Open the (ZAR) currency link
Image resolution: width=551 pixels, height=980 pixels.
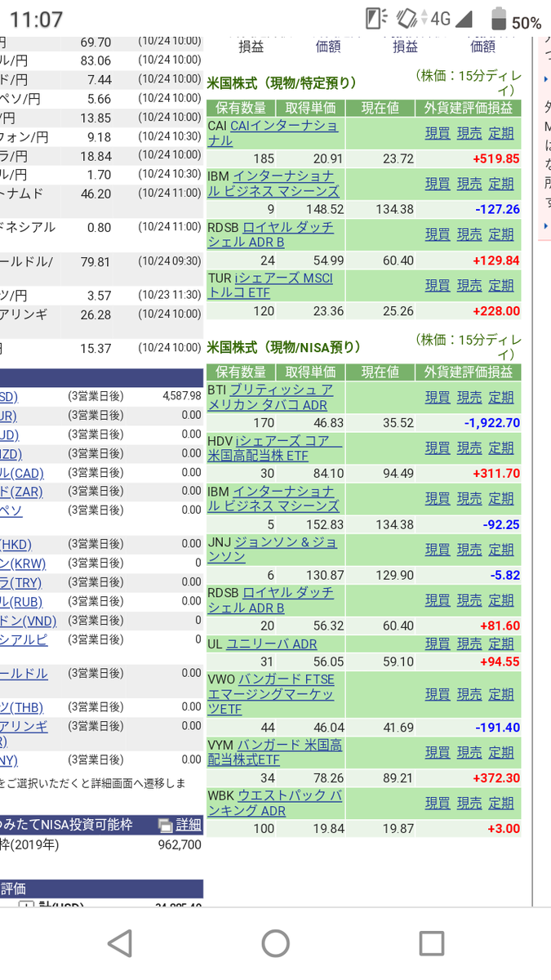click(x=21, y=492)
